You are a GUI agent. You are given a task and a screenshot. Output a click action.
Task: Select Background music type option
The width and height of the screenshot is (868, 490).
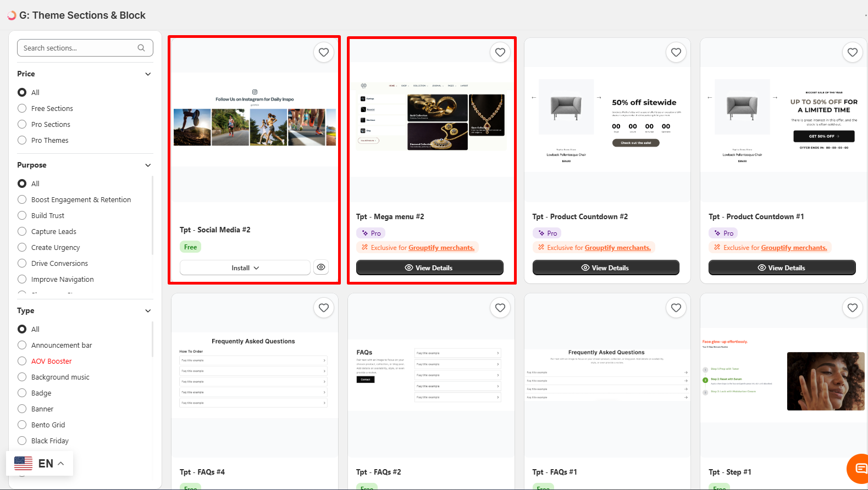click(22, 377)
